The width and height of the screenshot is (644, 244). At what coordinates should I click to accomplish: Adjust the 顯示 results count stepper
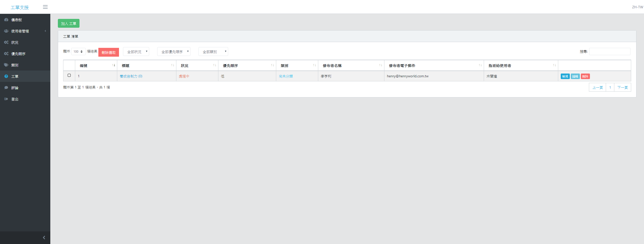tap(78, 51)
